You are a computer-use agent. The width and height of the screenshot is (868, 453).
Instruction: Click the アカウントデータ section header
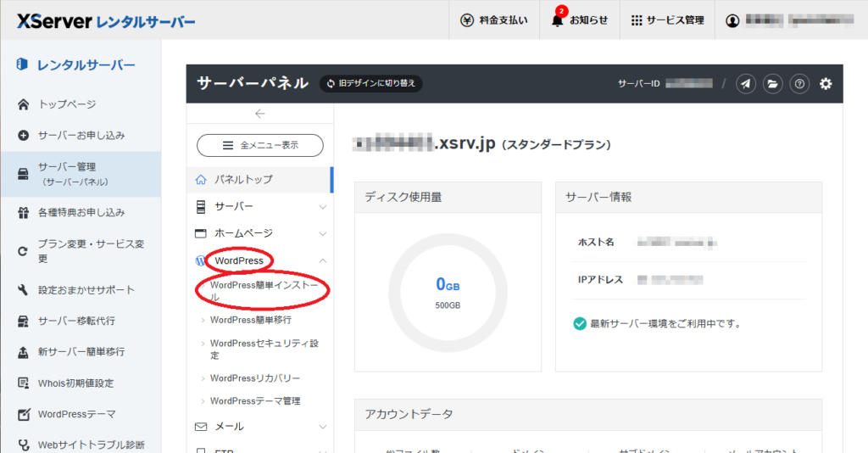pos(588,414)
